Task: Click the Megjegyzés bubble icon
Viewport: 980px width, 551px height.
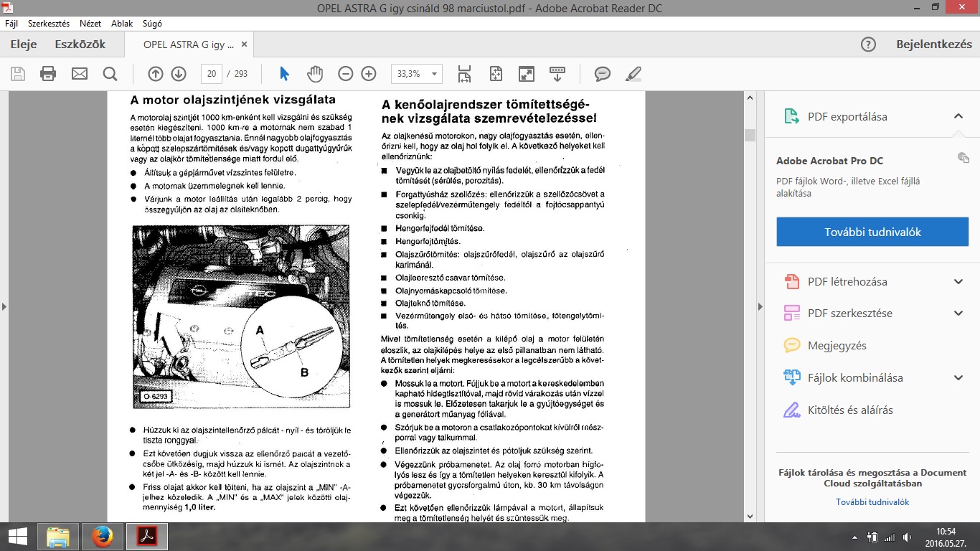Action: 791,345
